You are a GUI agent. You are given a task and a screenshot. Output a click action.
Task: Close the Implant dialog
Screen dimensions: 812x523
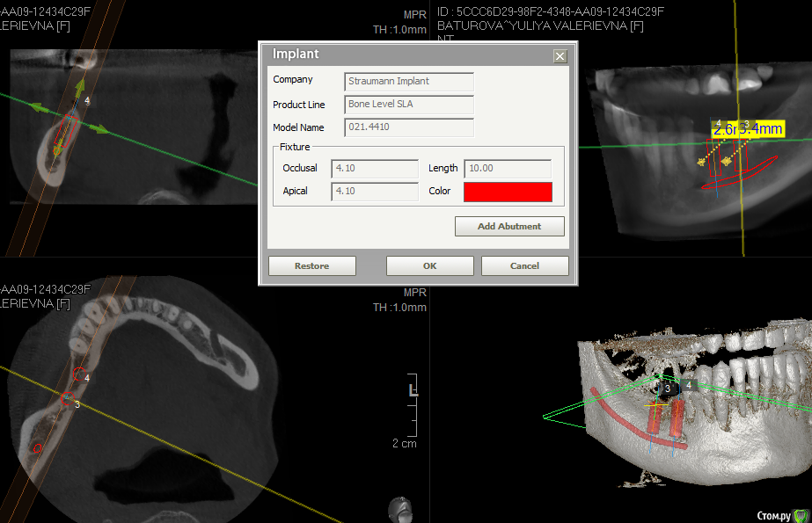coord(560,55)
